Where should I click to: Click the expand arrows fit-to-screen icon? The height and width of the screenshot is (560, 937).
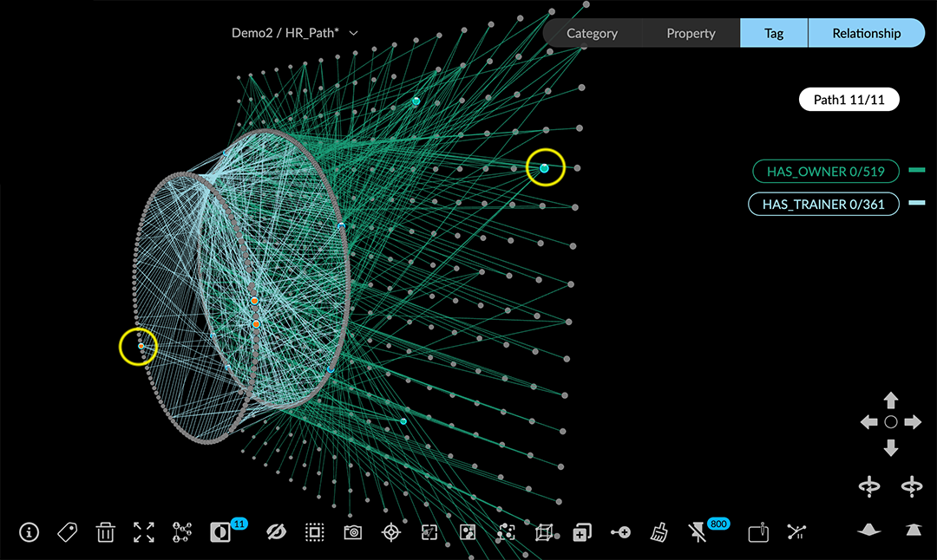coord(144,531)
